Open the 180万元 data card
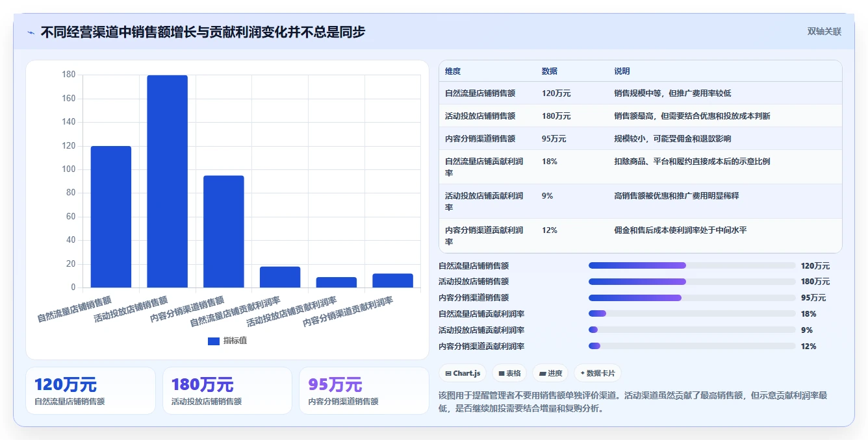 (x=227, y=391)
